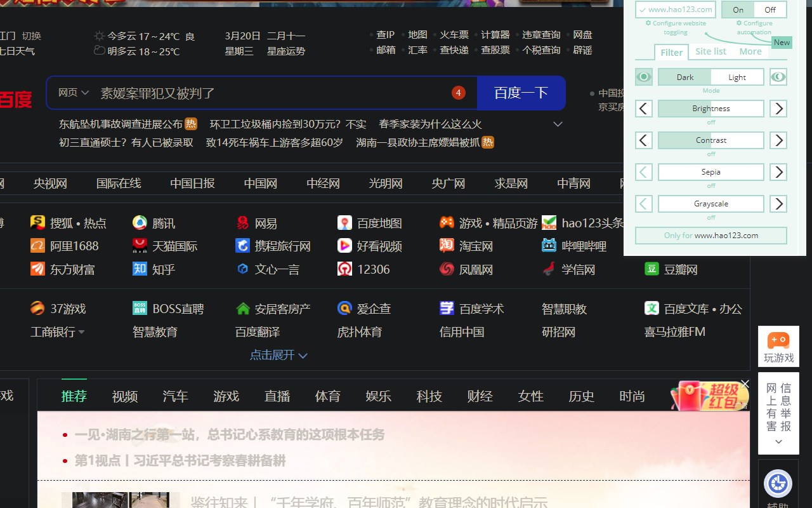Click the Baidu Maps 百度地图 icon

pos(344,222)
